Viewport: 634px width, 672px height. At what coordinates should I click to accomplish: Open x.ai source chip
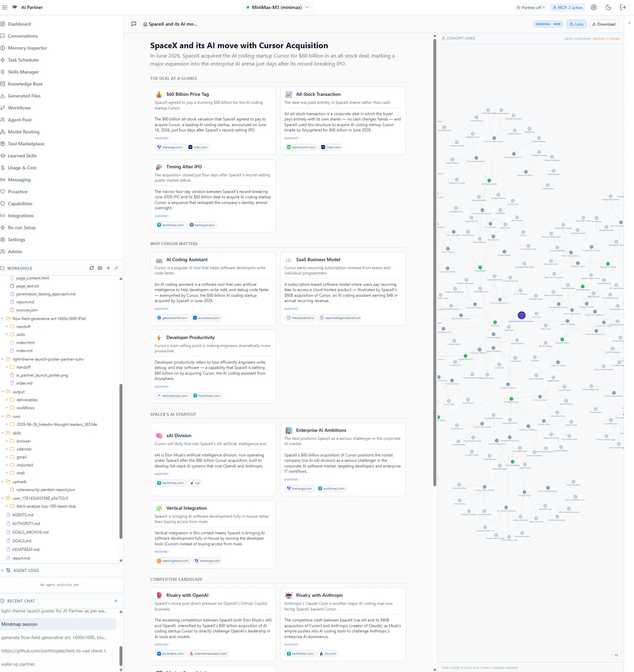(x=195, y=483)
